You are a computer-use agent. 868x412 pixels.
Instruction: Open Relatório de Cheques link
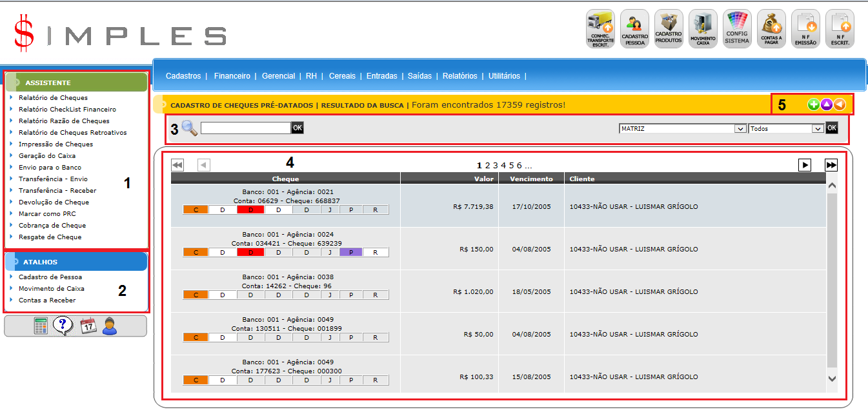tap(53, 98)
